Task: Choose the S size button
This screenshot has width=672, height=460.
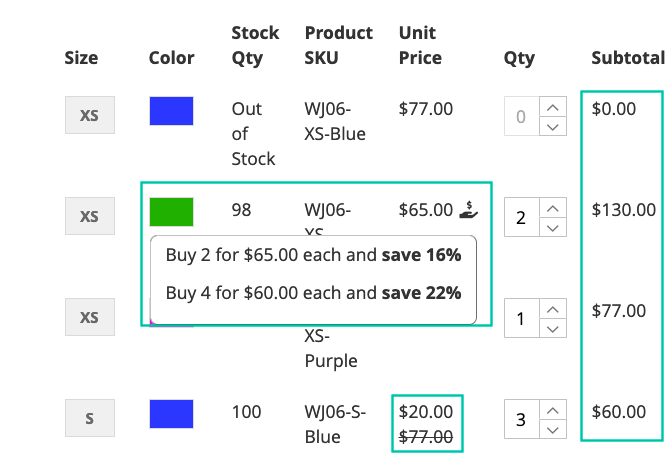Action: [90, 418]
